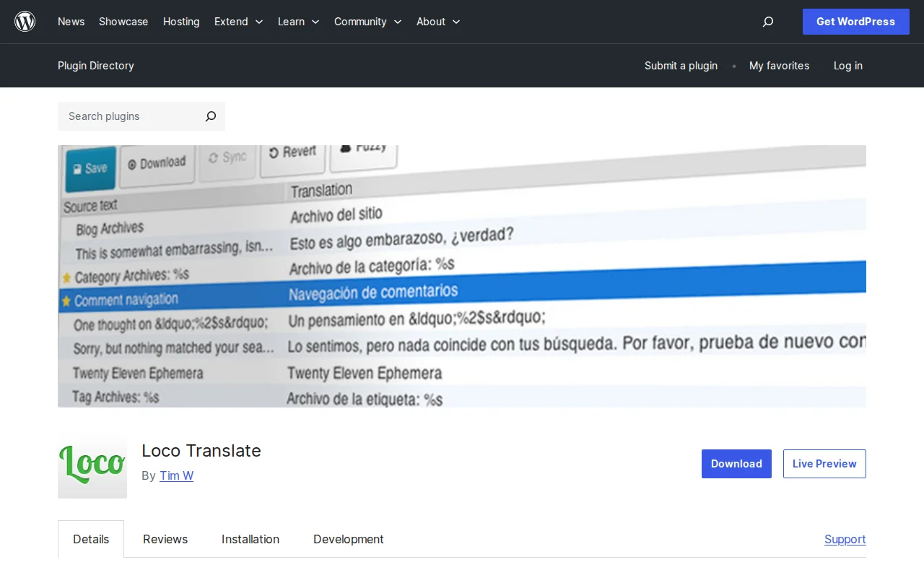Viewport: 924px width, 578px height.
Task: Download the Loco Translate plugin
Action: click(736, 463)
